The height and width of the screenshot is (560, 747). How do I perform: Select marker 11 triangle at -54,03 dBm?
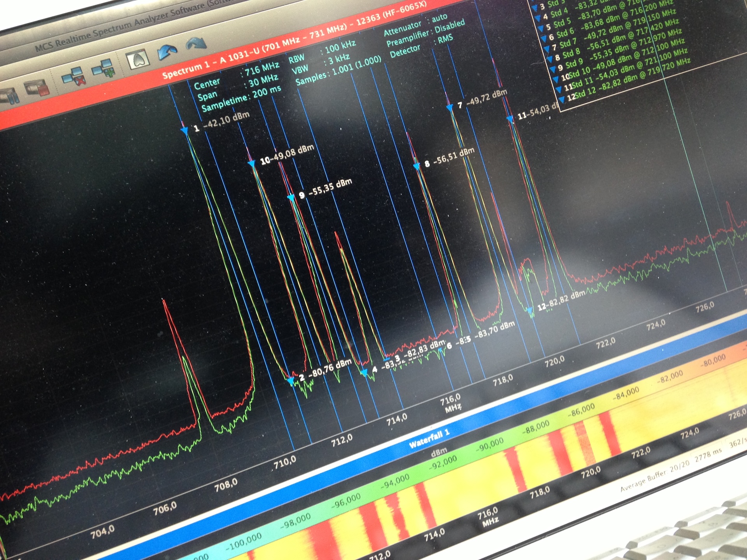tap(510, 119)
